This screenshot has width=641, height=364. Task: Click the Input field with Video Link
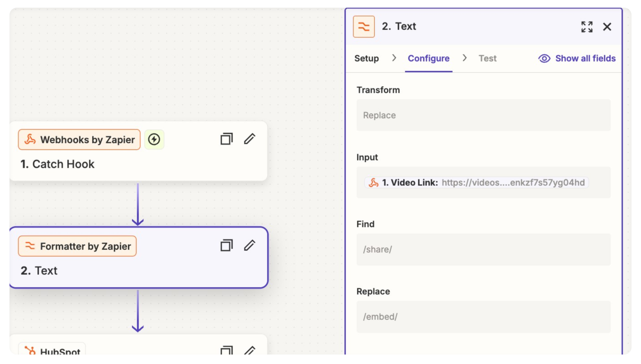click(x=483, y=182)
